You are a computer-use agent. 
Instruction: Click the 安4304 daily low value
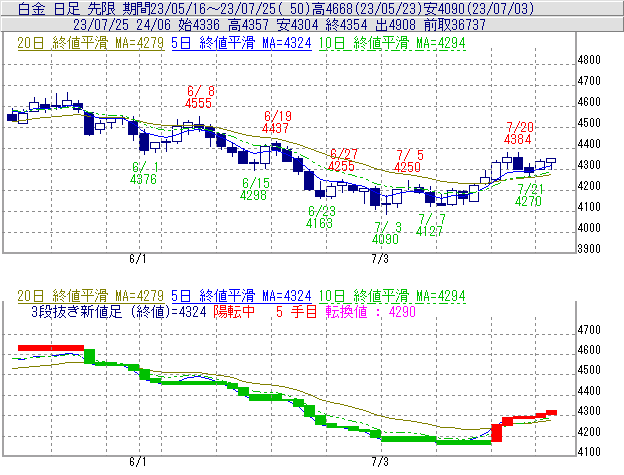tap(298, 25)
